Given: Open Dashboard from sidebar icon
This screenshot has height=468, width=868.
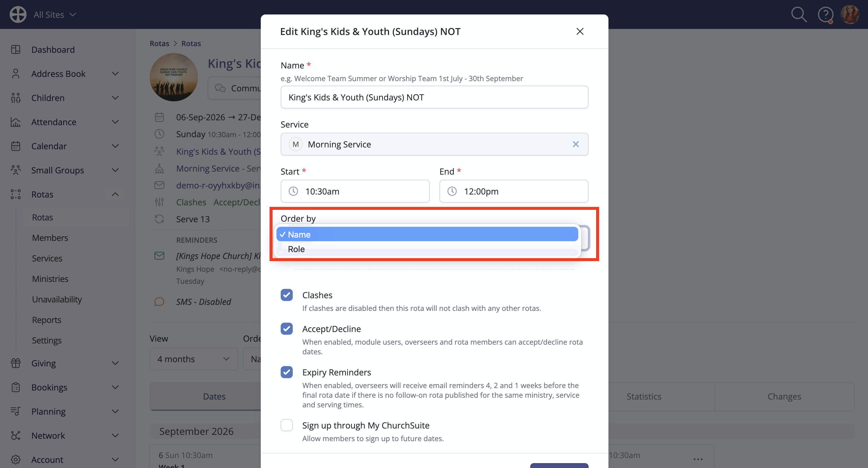Looking at the screenshot, I should click(16, 49).
